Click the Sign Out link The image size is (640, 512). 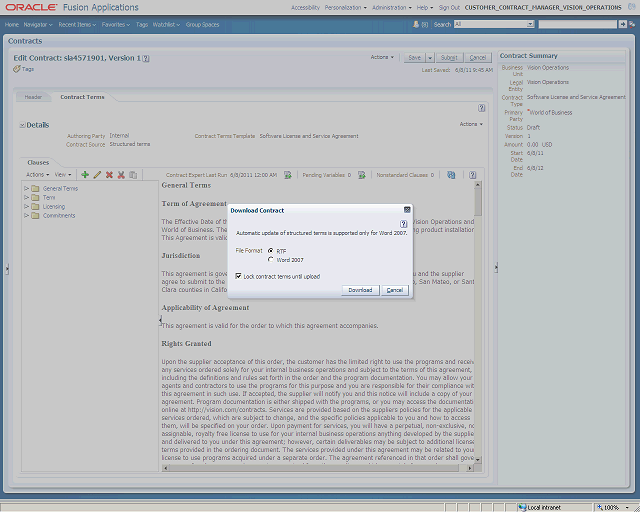449,7
